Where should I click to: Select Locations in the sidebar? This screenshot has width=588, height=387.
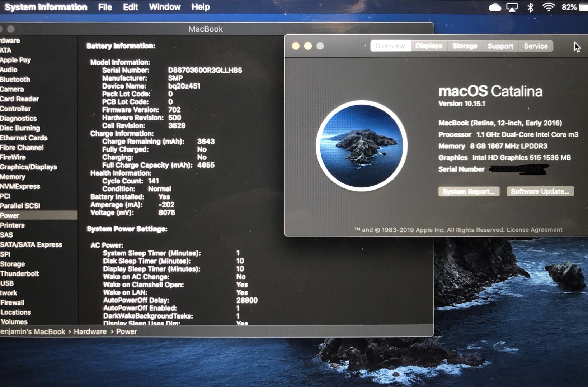click(15, 312)
